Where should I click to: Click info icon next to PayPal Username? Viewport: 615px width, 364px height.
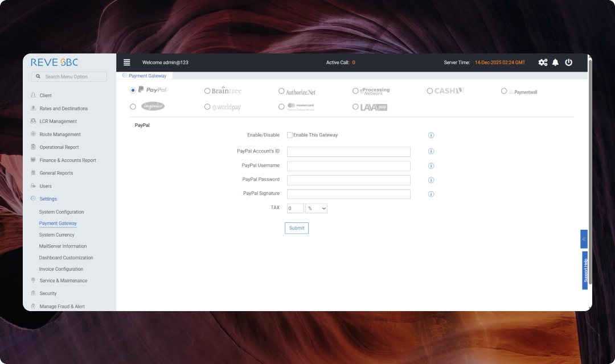point(431,166)
